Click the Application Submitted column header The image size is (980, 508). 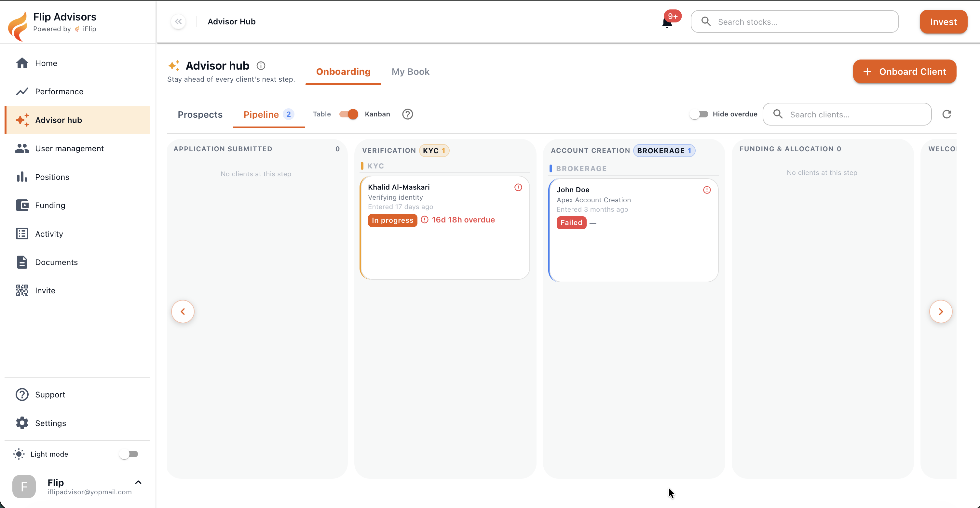tap(223, 149)
